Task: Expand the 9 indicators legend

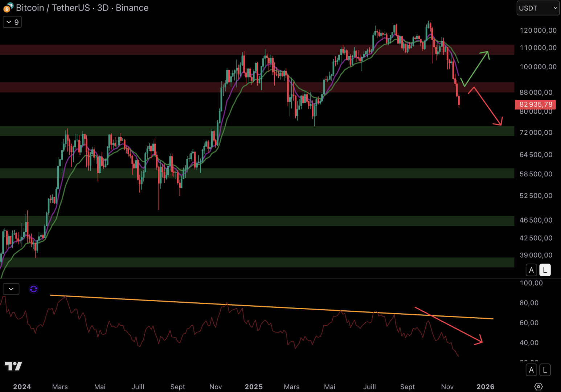Action: (x=12, y=22)
